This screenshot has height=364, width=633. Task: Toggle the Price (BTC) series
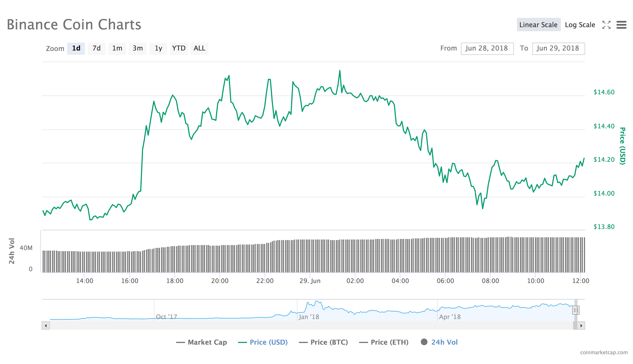[x=323, y=342]
